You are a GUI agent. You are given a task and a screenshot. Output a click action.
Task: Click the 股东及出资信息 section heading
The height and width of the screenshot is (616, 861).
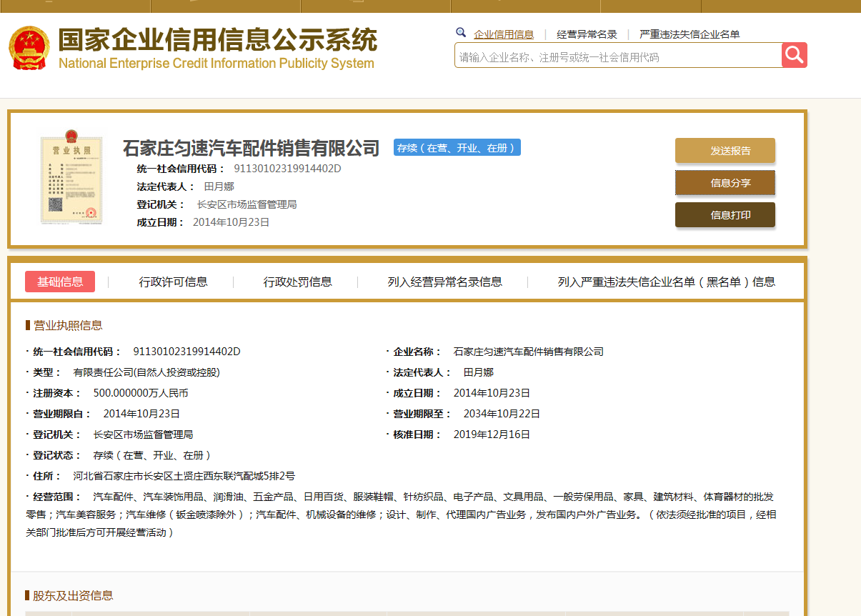point(73,595)
